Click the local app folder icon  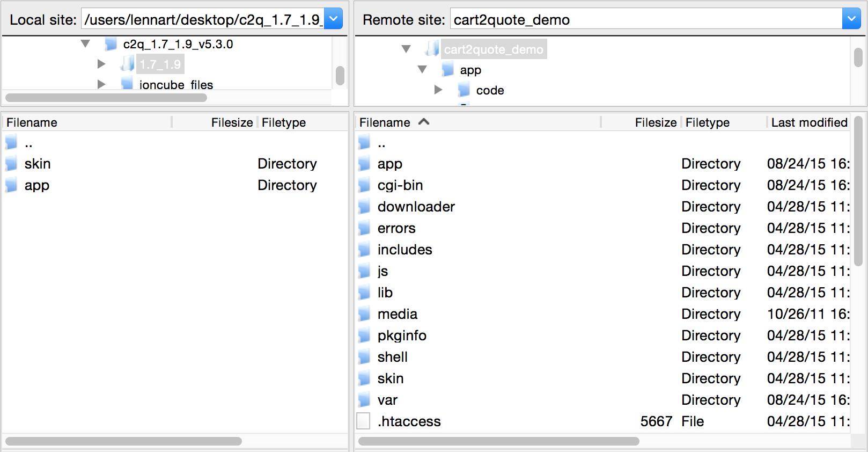point(11,185)
